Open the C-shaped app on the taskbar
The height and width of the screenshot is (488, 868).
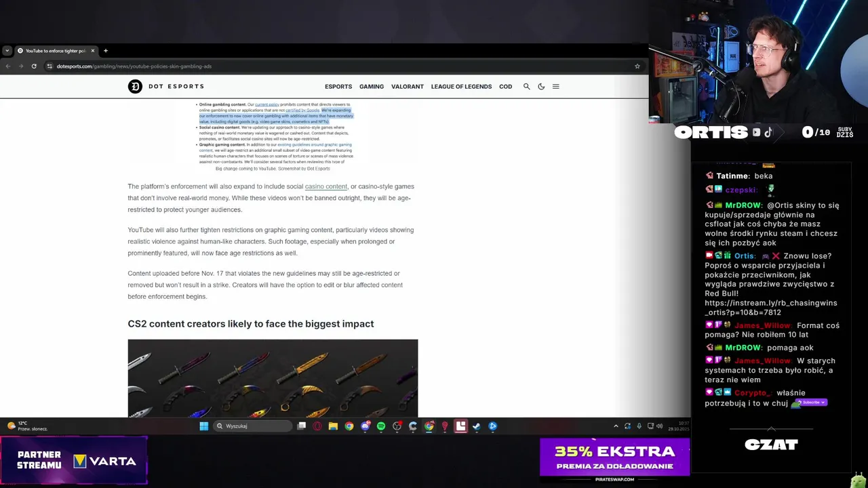pyautogui.click(x=413, y=426)
